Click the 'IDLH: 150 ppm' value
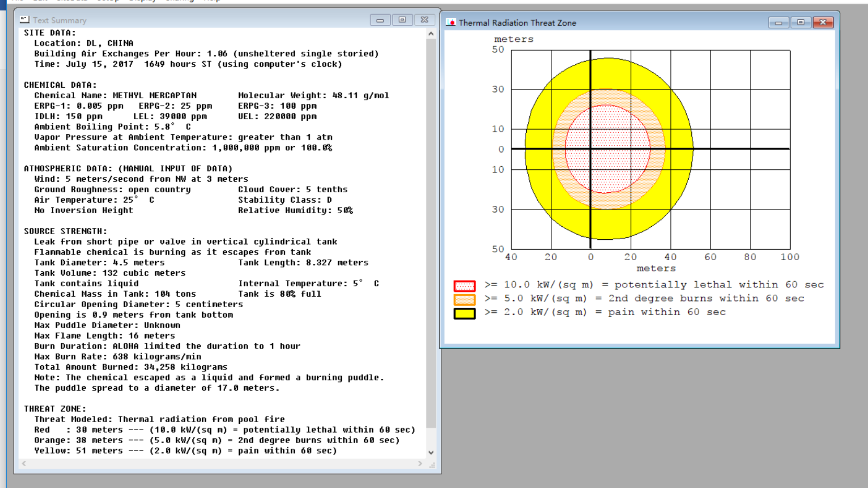The image size is (868, 488). point(68,117)
